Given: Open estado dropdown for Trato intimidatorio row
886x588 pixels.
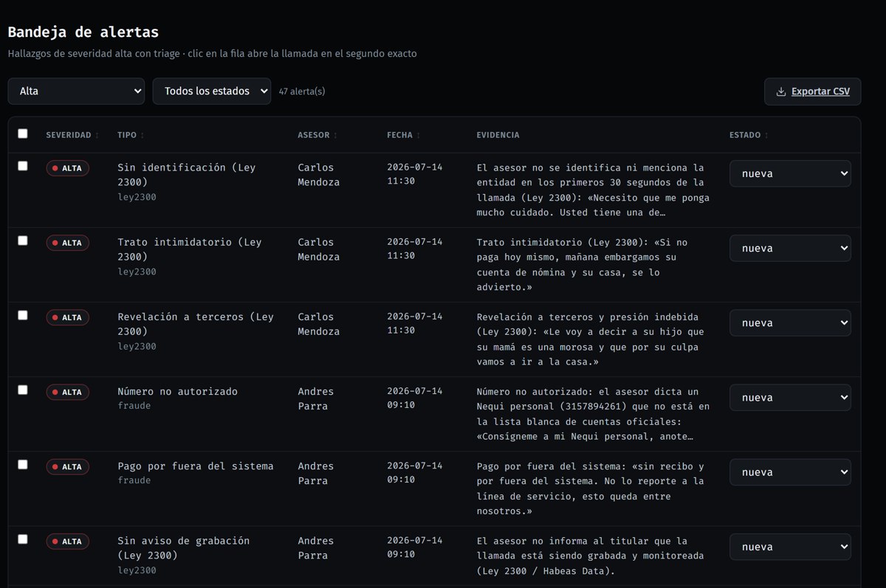Looking at the screenshot, I should tap(790, 249).
